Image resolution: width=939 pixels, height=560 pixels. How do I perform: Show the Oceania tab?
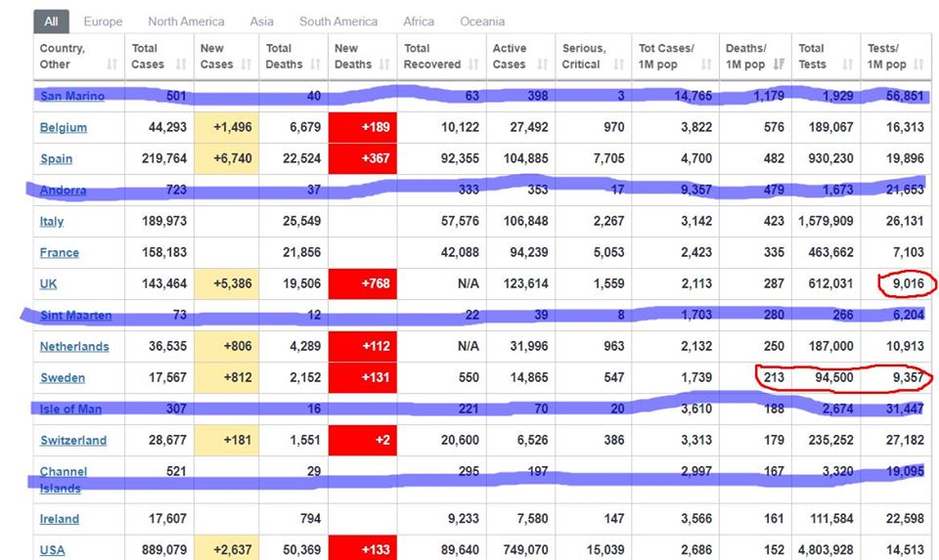click(482, 22)
